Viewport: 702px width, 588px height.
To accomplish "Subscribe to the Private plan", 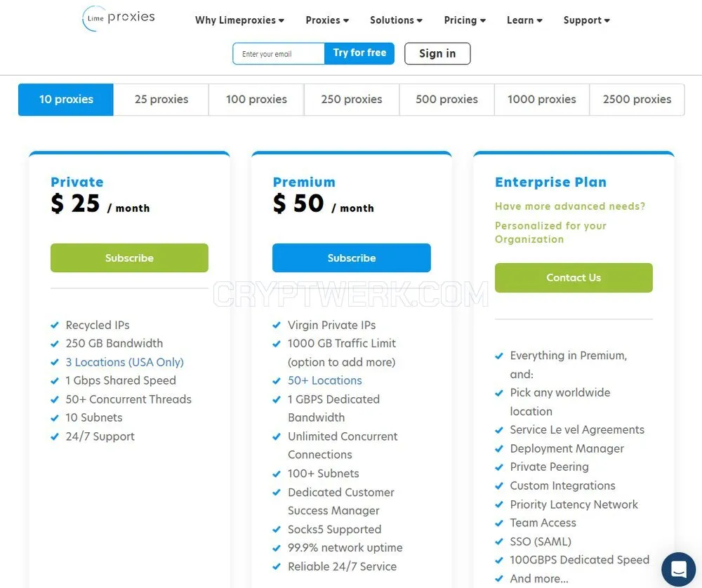I will 129,258.
